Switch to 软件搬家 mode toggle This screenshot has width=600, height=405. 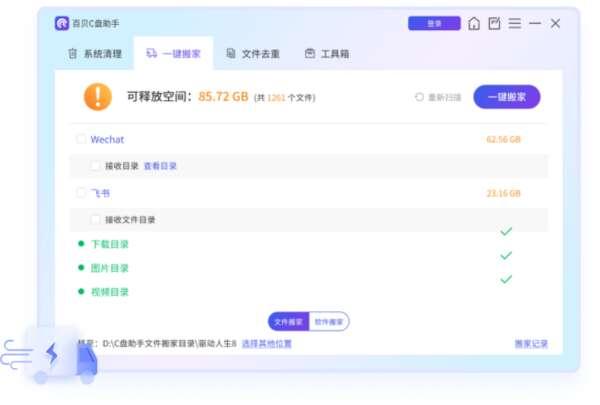click(x=329, y=322)
